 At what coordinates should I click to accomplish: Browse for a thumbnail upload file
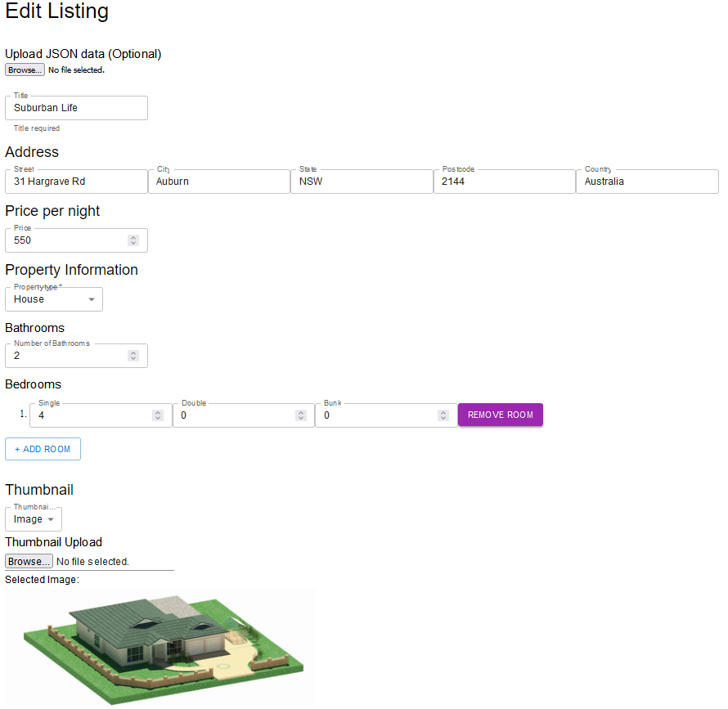29,562
